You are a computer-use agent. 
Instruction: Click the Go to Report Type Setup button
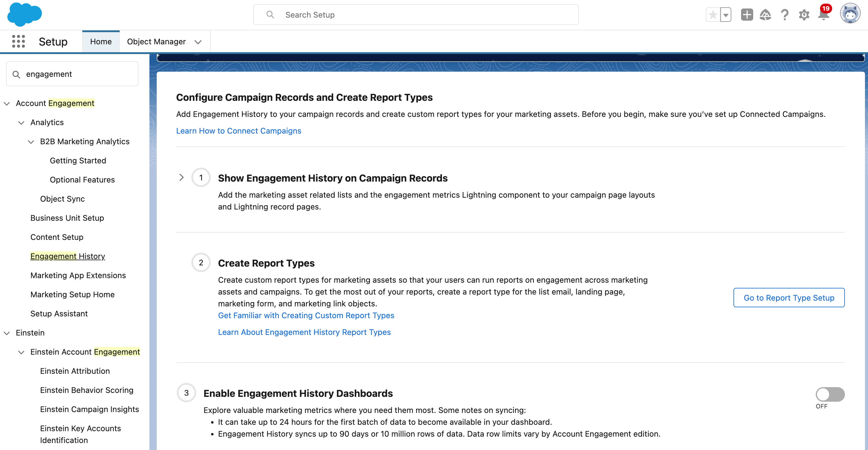789,298
